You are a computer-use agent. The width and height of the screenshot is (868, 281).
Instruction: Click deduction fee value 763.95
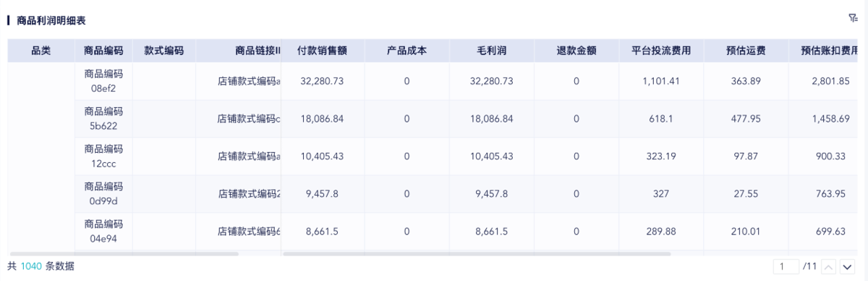click(x=830, y=194)
